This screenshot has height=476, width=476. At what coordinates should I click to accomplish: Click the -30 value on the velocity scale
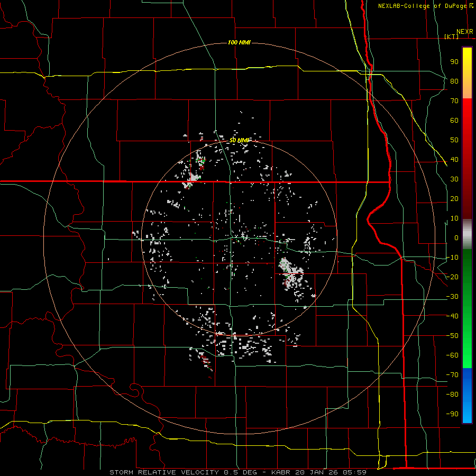coord(452,297)
